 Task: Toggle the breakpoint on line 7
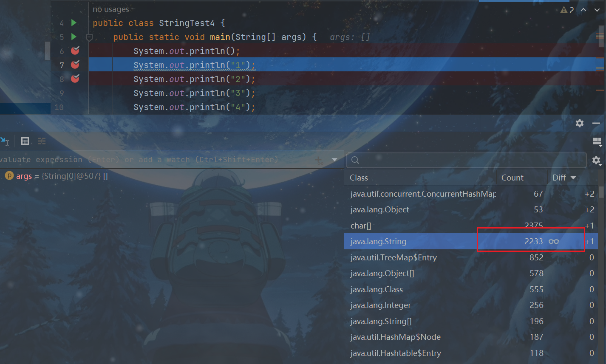click(x=75, y=65)
